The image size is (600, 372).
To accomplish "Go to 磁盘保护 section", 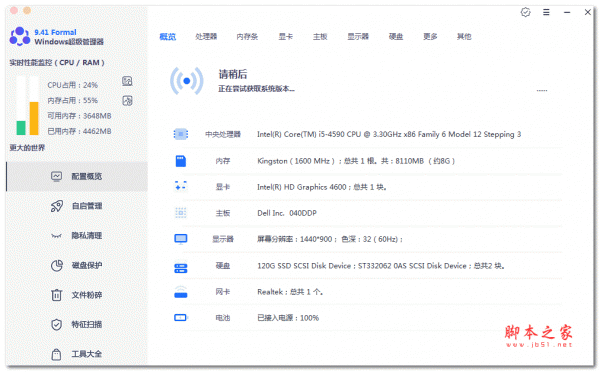I will pos(77,265).
